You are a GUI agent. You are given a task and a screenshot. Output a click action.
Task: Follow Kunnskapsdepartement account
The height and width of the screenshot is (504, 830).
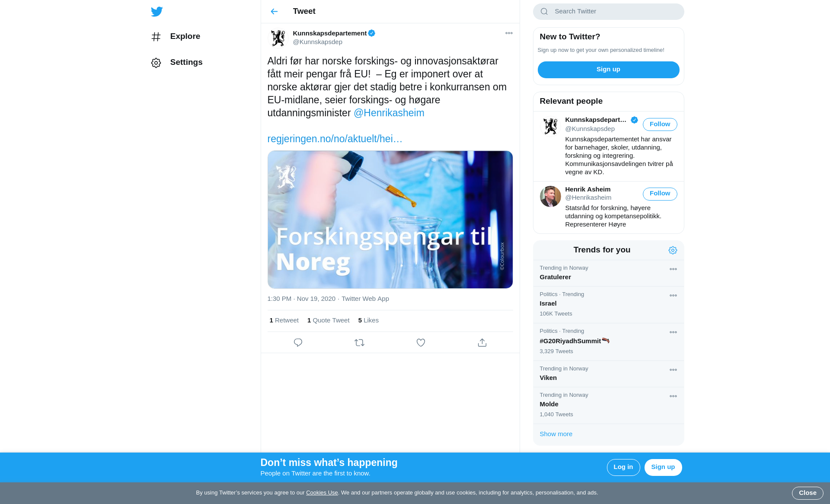click(660, 124)
